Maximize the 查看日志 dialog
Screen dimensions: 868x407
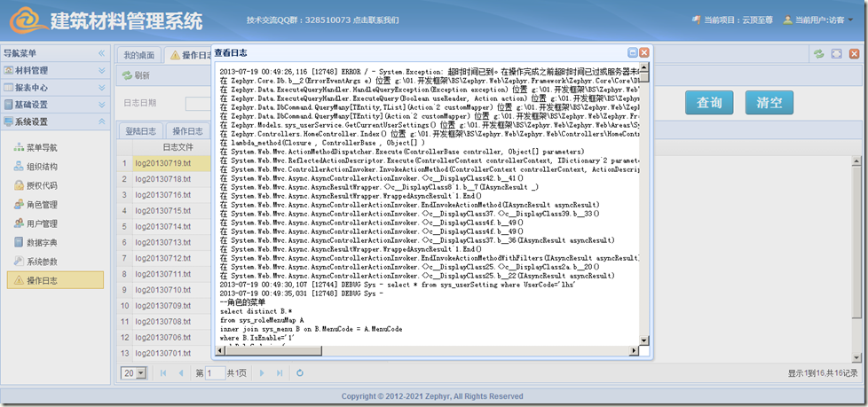[x=632, y=53]
